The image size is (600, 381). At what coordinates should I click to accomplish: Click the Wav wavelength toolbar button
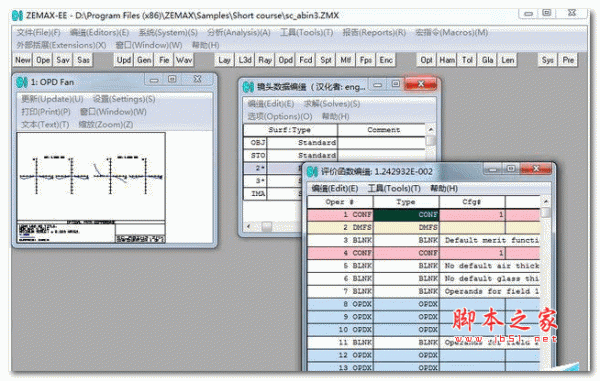pos(184,60)
